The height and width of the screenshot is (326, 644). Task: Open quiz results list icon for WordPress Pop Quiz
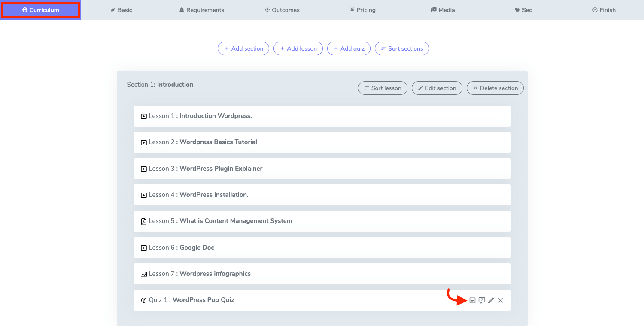click(x=472, y=300)
